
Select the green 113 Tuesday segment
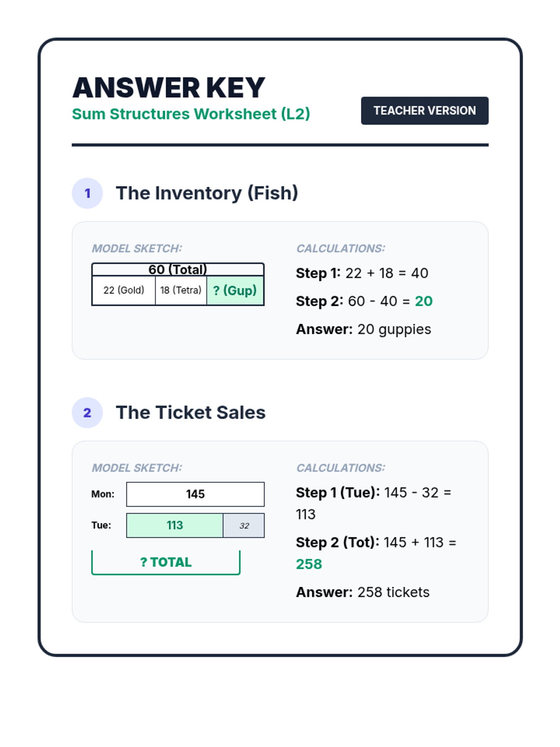[175, 525]
